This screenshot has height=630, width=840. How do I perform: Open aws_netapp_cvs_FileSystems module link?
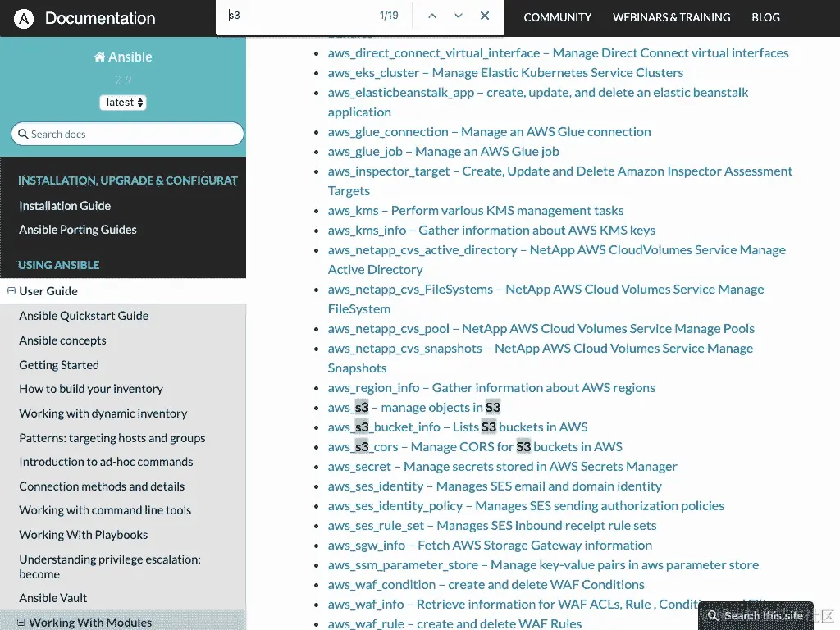click(x=546, y=299)
